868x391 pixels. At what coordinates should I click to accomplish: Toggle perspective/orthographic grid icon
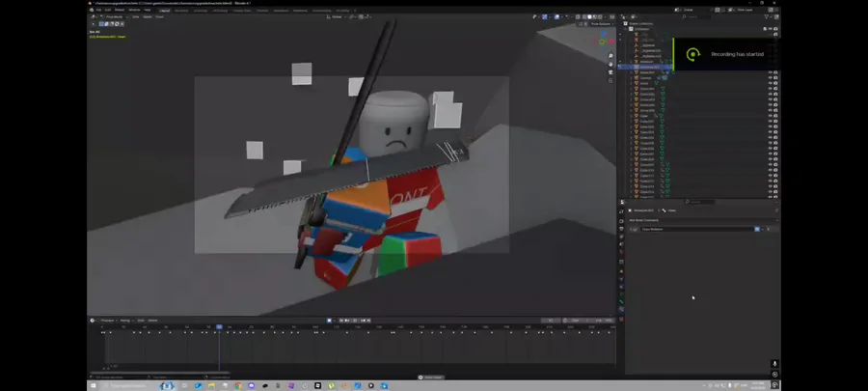(610, 80)
